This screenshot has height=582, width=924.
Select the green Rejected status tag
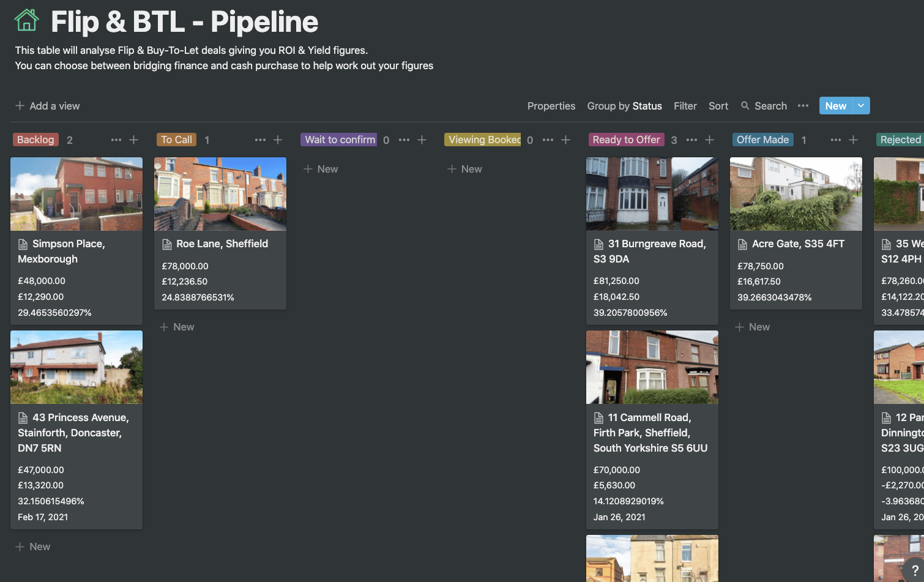tap(900, 140)
